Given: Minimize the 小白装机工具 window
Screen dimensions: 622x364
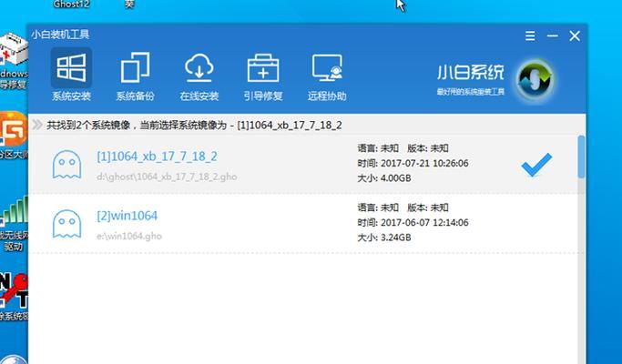Looking at the screenshot, I should 553,36.
